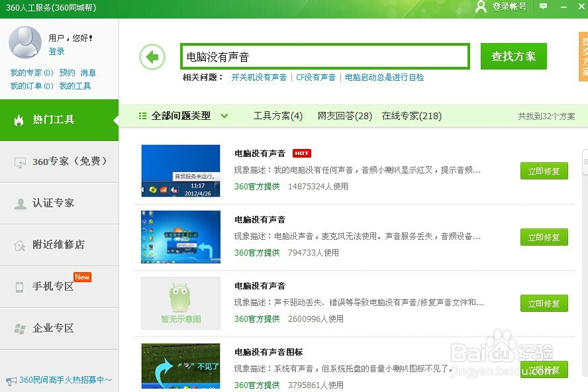Click the list icon before 全部问题类型
This screenshot has width=588, height=392.
point(142,116)
